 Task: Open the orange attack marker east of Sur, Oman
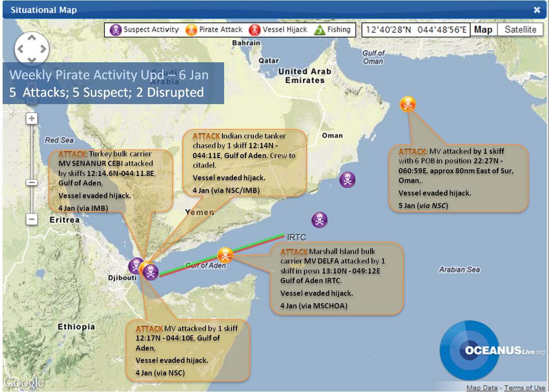point(408,104)
